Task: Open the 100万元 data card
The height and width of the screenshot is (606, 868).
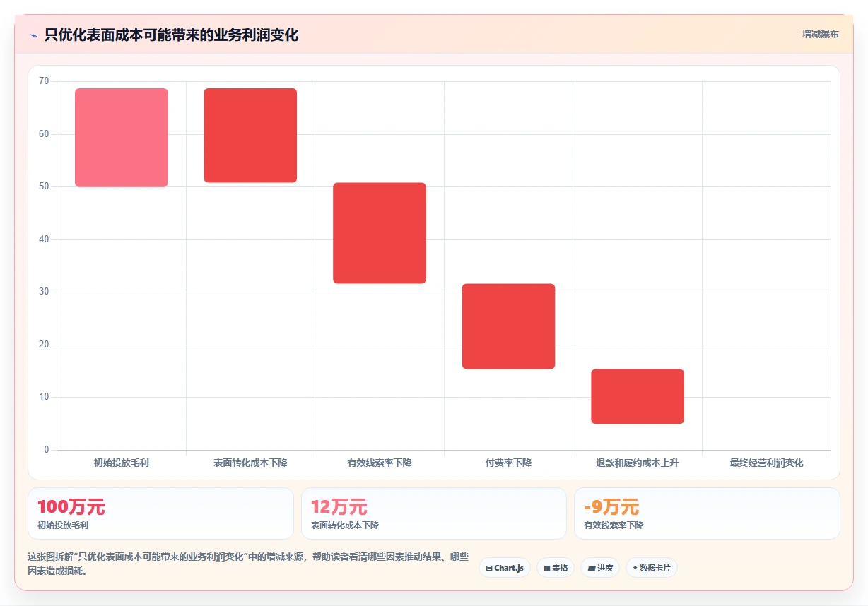Action: click(x=160, y=513)
